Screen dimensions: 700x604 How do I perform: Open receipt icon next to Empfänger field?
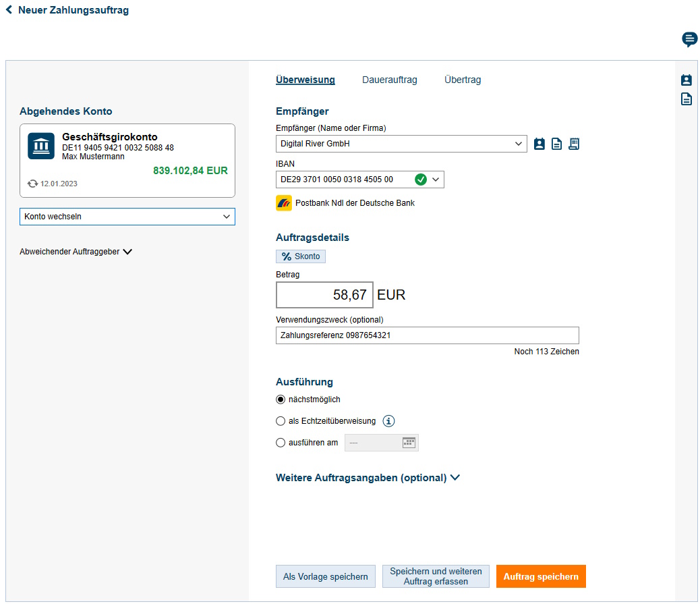[x=574, y=144]
